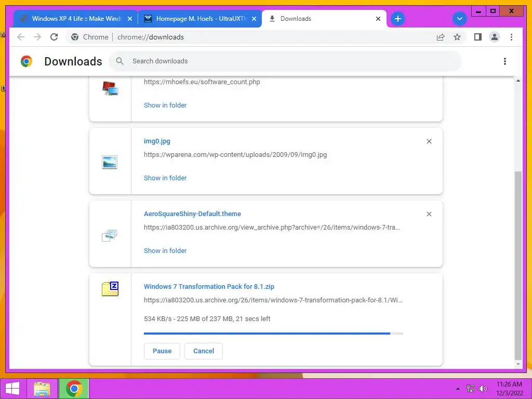Open a new tab with plus button
Screen dimensions: 532x399
click(x=398, y=19)
